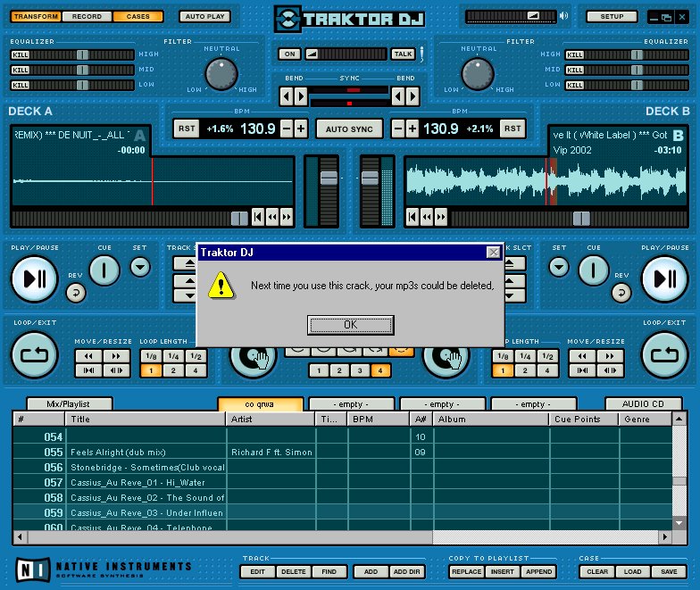Jump to start of Deck A track
This screenshot has height=590, width=700.
pos(257,218)
